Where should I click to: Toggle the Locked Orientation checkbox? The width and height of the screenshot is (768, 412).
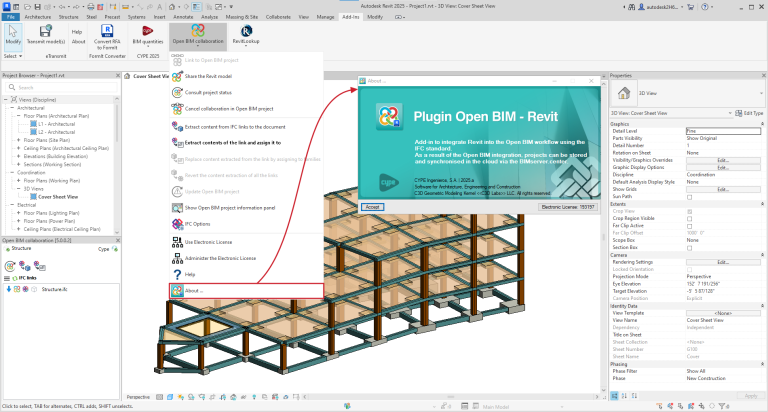click(x=690, y=269)
